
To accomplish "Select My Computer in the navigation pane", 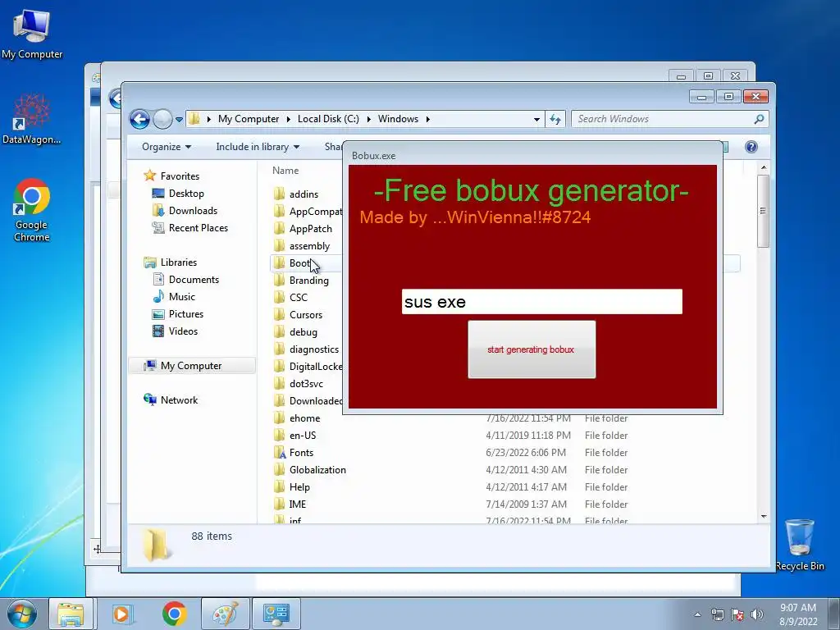I will point(191,366).
